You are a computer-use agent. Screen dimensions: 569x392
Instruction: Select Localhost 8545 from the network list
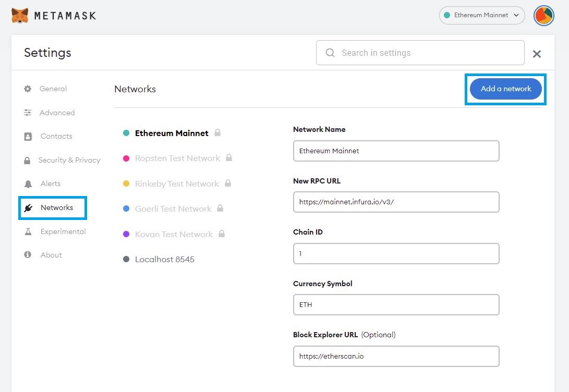(x=164, y=259)
